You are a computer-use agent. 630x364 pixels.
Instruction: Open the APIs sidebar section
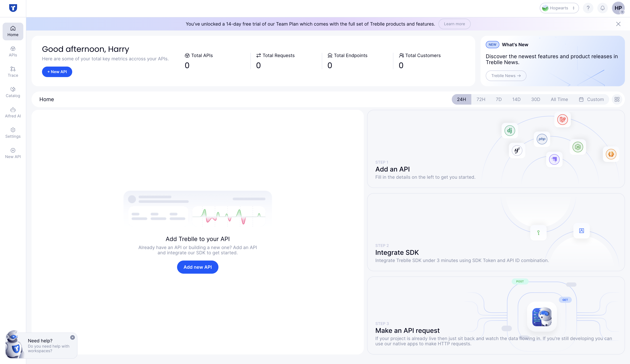pos(13,51)
